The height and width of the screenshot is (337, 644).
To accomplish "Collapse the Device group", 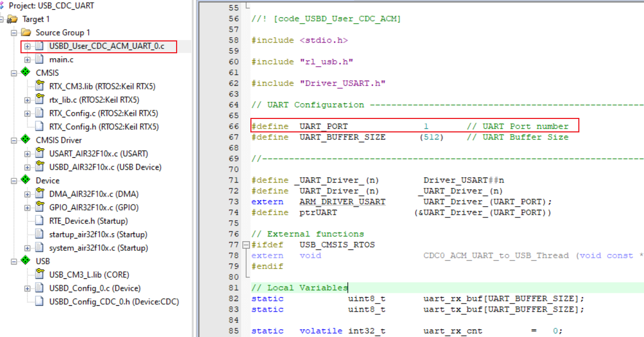I will [x=14, y=180].
